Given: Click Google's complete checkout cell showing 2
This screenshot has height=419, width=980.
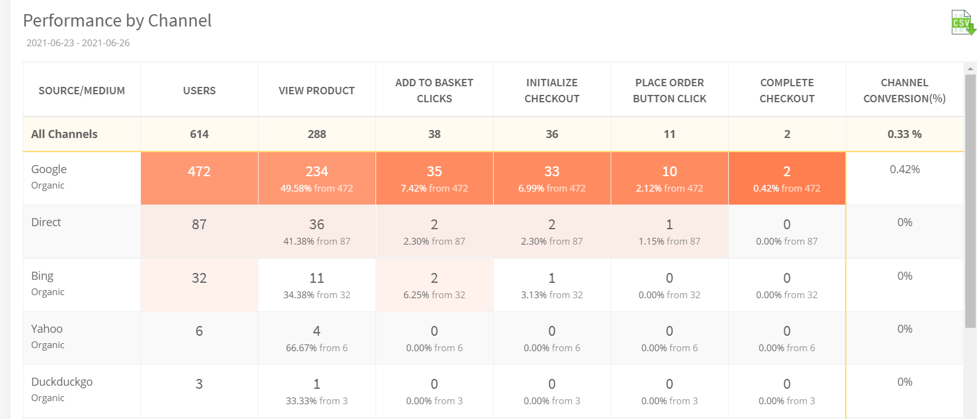Looking at the screenshot, I should [x=787, y=178].
